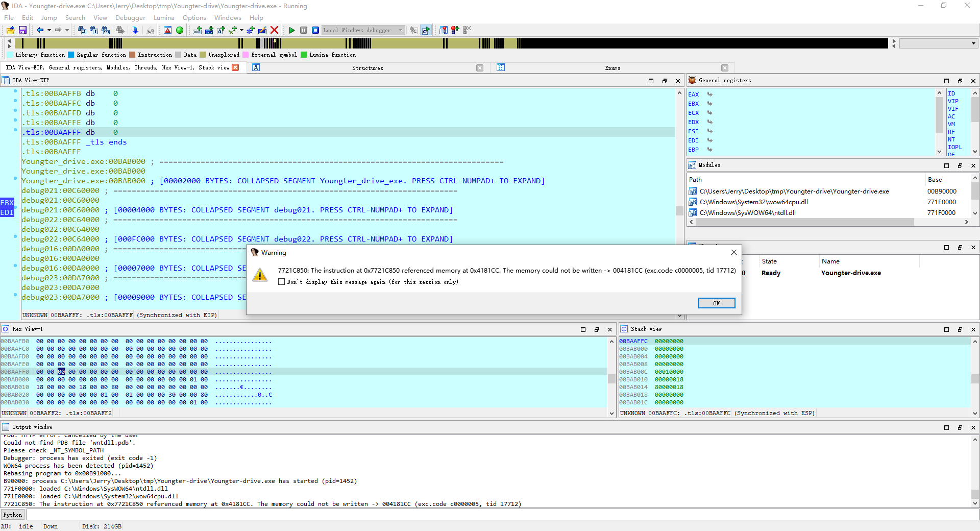Tick Don't display this message again checkbox
Image resolution: width=980 pixels, height=531 pixels.
(x=281, y=282)
